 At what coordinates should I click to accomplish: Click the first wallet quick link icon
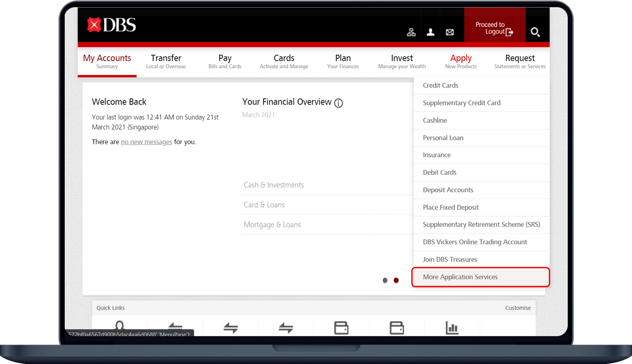[x=341, y=328]
